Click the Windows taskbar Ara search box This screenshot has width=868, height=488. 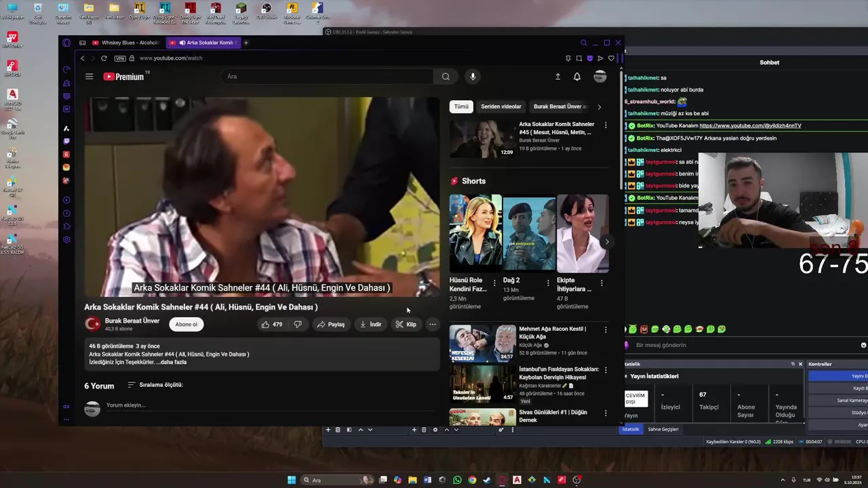[338, 480]
